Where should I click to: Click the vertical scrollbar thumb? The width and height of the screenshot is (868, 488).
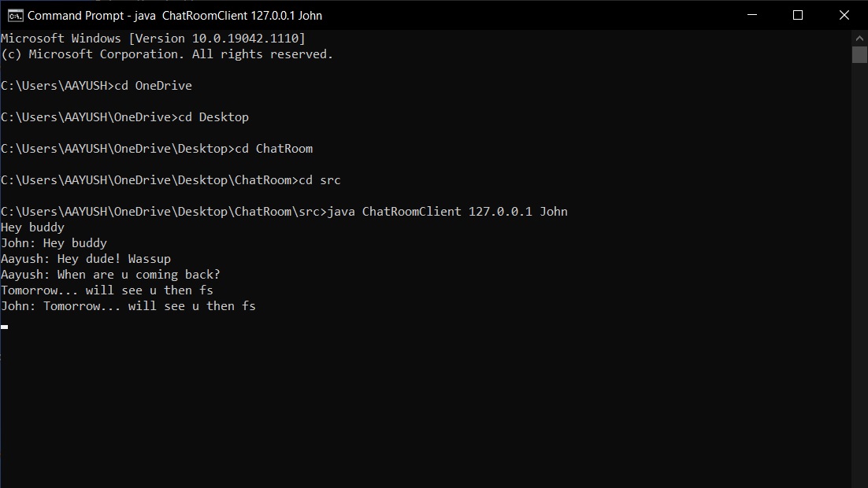(x=859, y=54)
